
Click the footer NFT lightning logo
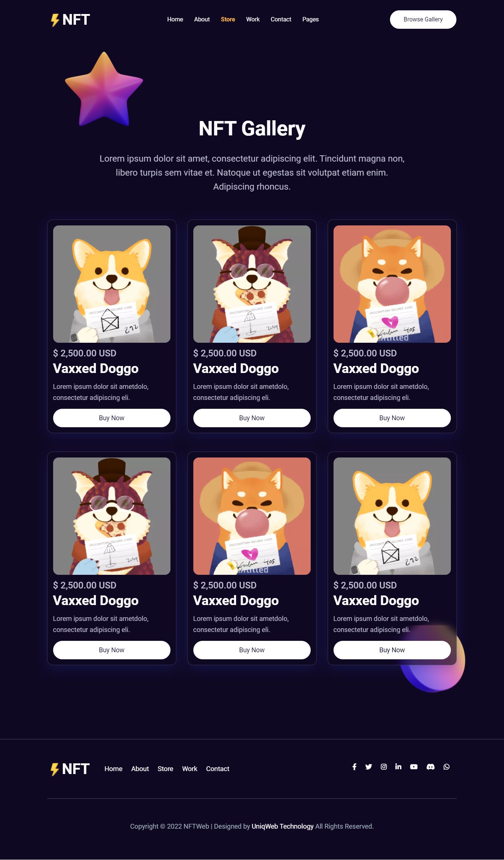pos(70,769)
